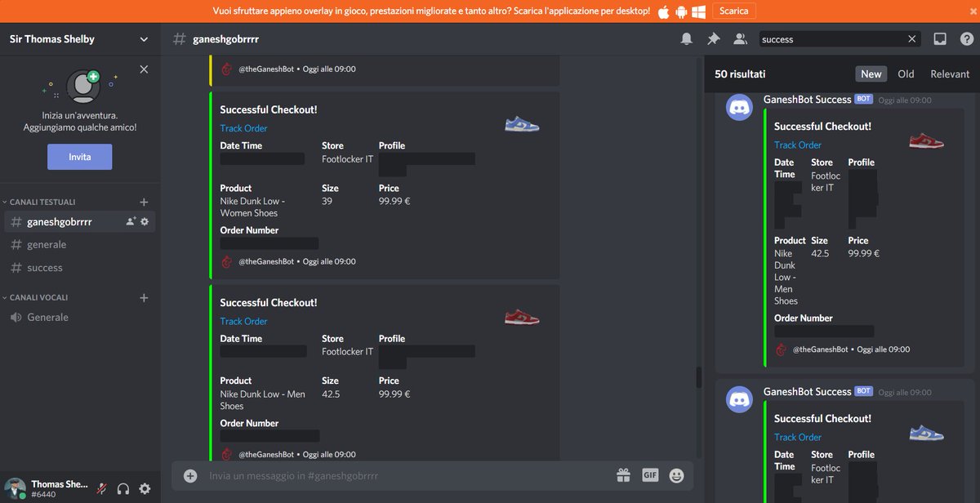
Task: Open user settings gear icon
Action: tap(145, 488)
